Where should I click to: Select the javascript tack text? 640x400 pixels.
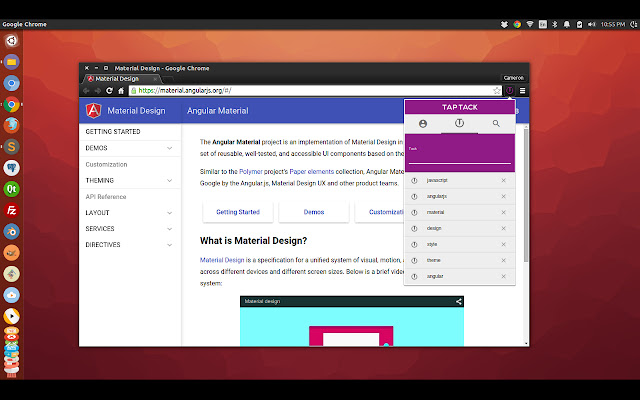pyautogui.click(x=437, y=180)
